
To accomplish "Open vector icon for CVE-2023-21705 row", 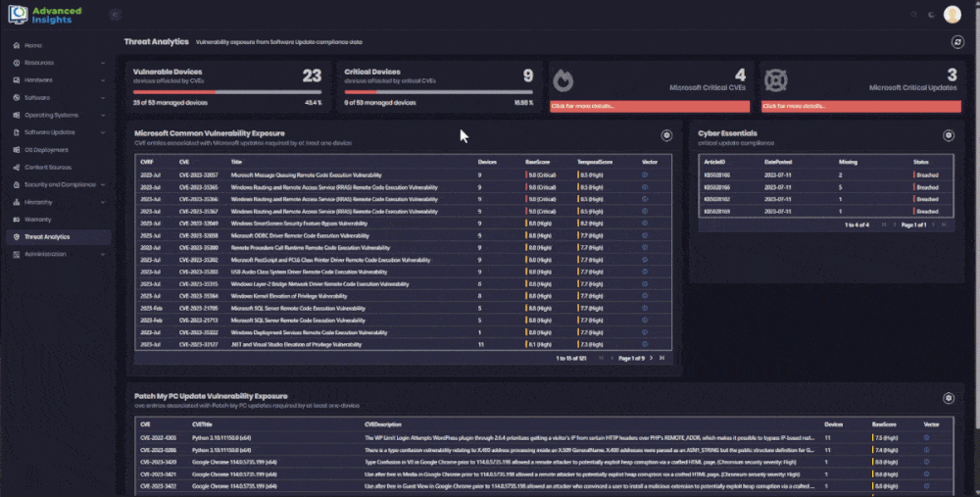I will (645, 308).
